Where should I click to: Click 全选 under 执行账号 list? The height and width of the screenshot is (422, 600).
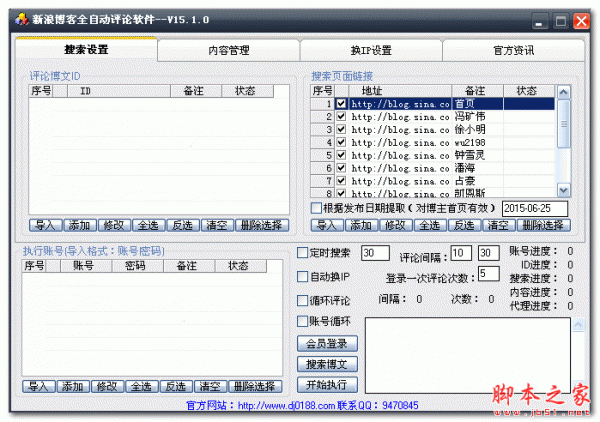(142, 386)
